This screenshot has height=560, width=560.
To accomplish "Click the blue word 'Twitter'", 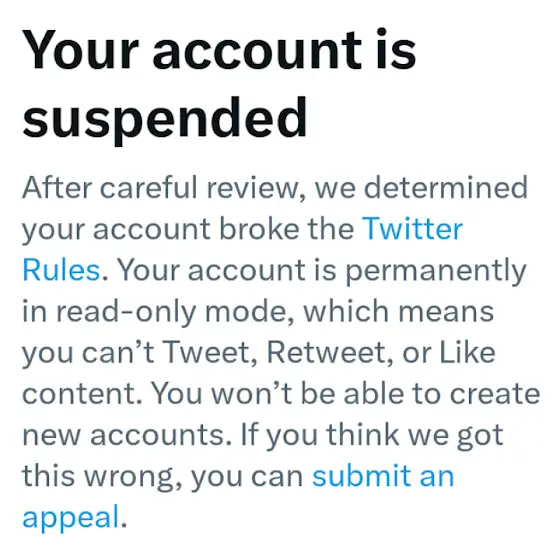I will [412, 229].
